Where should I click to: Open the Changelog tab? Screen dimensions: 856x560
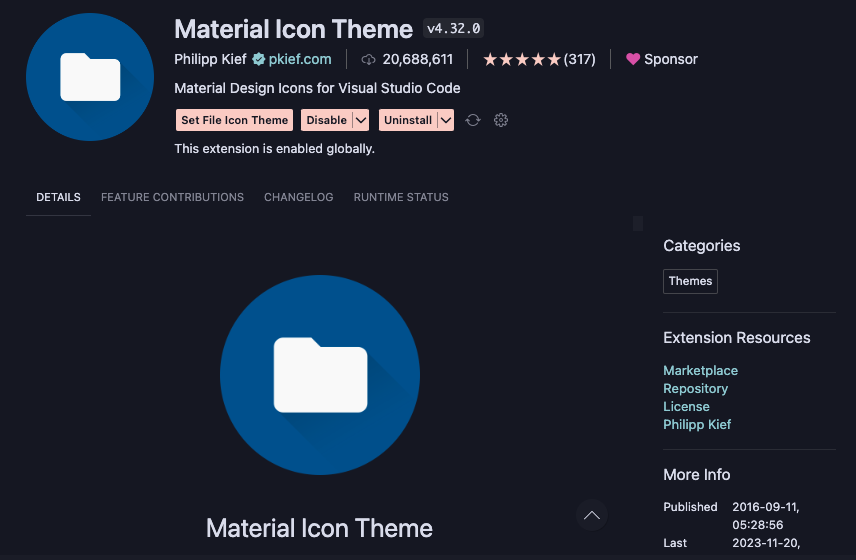(299, 197)
